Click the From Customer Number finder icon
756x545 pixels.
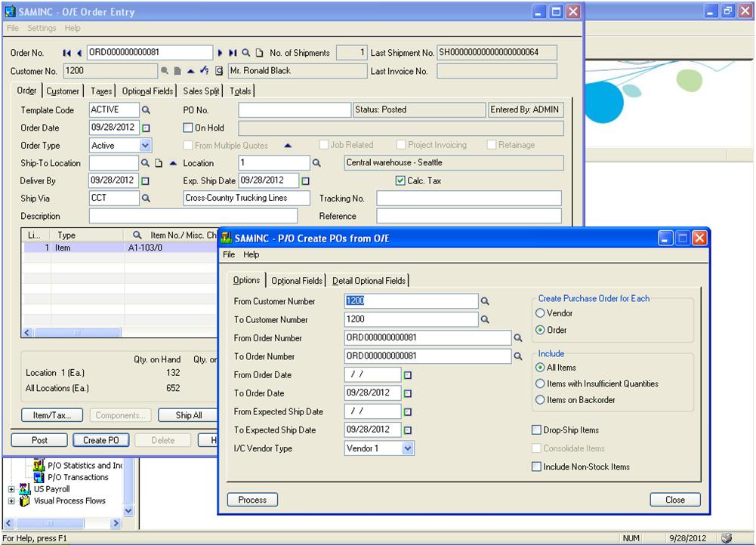(x=486, y=301)
